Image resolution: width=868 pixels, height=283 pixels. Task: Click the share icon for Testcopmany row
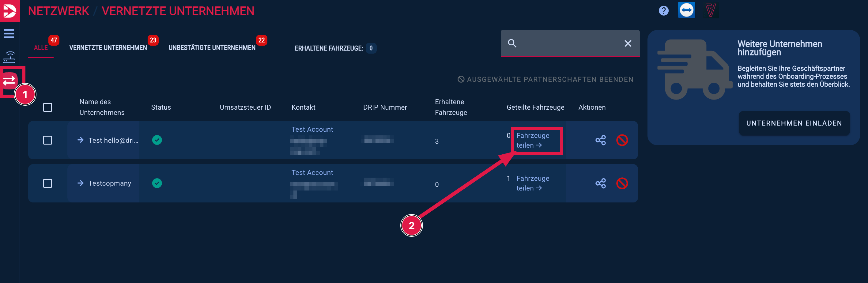click(600, 183)
